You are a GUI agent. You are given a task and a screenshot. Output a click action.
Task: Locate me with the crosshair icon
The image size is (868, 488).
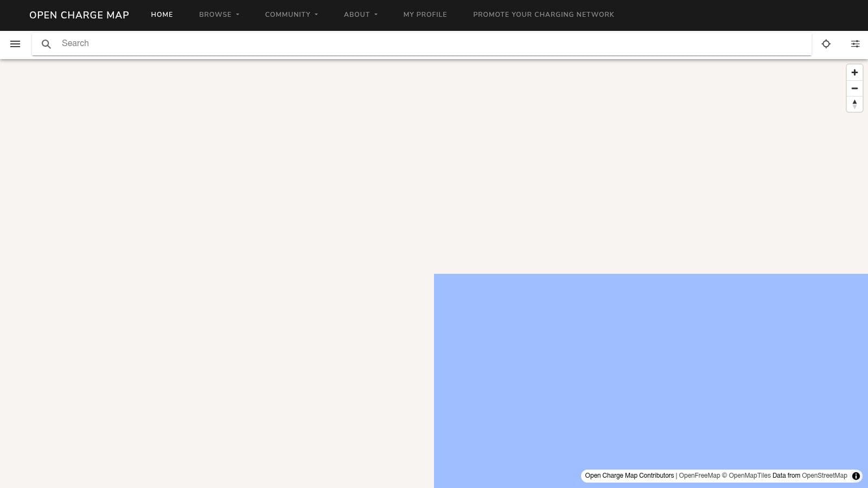[826, 44]
